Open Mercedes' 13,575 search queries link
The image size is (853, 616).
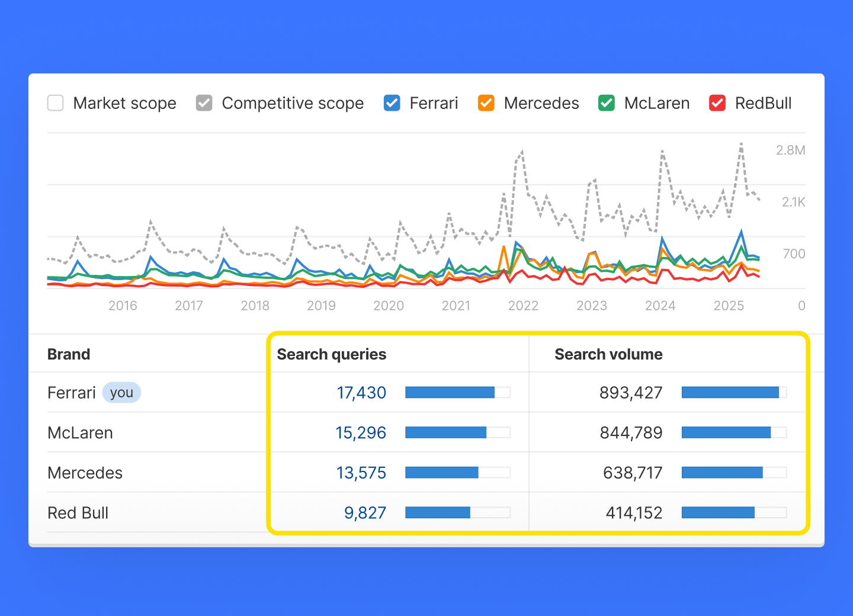coord(361,473)
